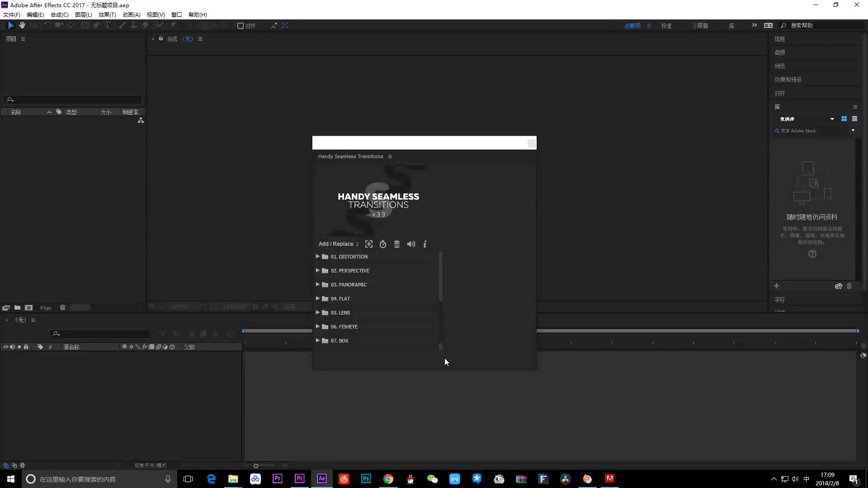Switch library to grid view
The height and width of the screenshot is (488, 868).
[x=844, y=119]
